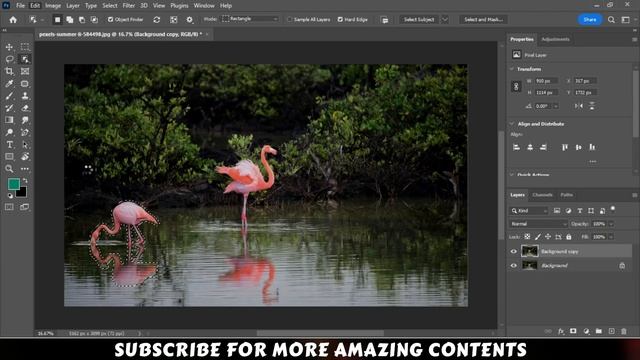Switch to the Paths tab
The height and width of the screenshot is (360, 640).
pos(567,195)
